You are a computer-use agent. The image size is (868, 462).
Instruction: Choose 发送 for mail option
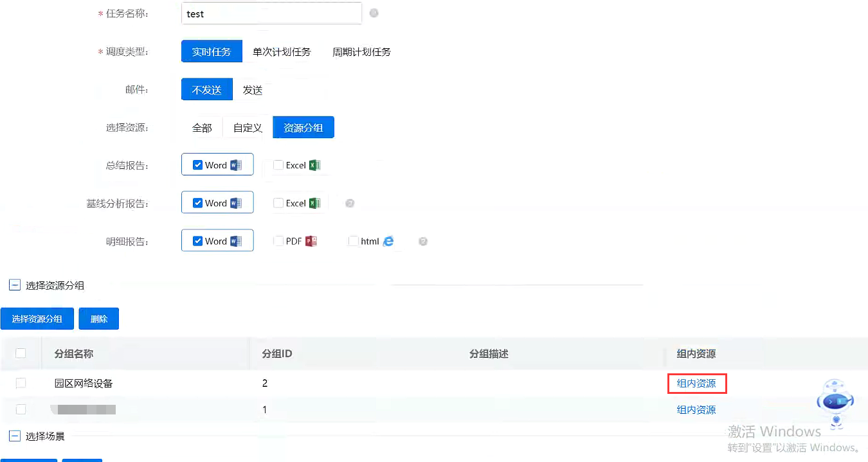point(253,90)
